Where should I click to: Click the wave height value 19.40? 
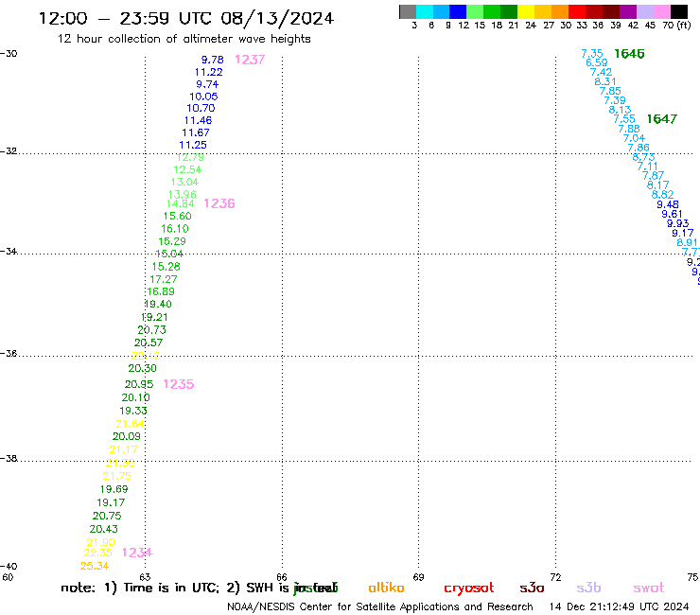(158, 304)
